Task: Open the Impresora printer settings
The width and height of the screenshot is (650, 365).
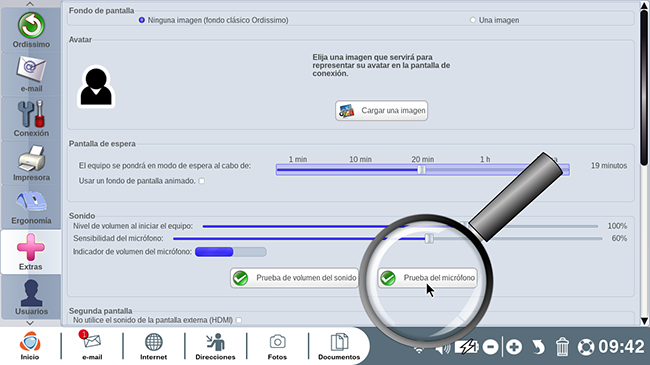Action: tap(31, 163)
